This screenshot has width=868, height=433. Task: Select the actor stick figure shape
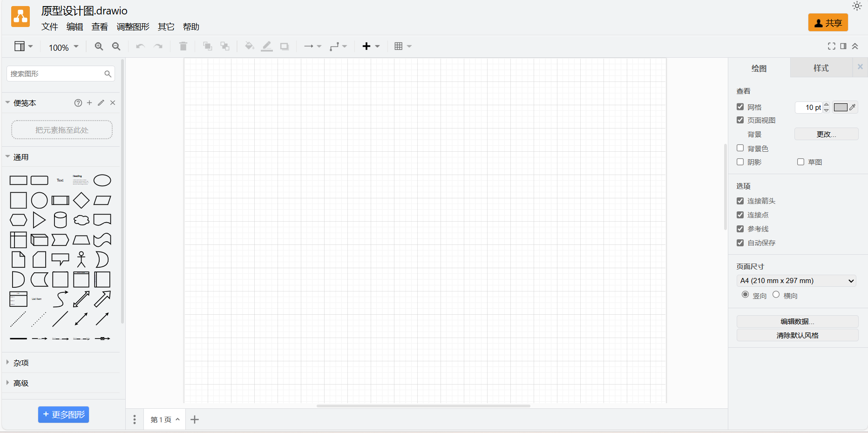(81, 259)
